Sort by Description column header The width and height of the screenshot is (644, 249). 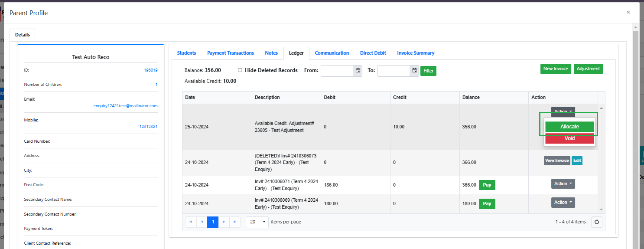point(286,98)
